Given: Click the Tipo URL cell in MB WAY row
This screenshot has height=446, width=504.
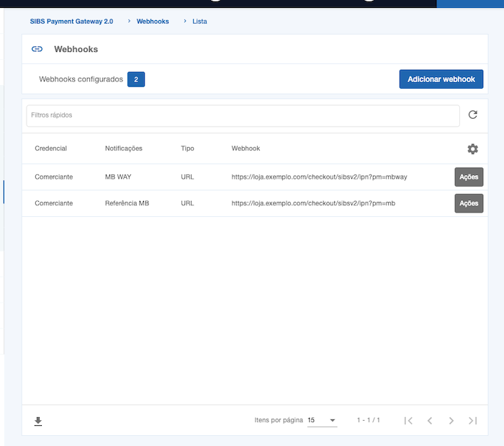Looking at the screenshot, I should (187, 177).
